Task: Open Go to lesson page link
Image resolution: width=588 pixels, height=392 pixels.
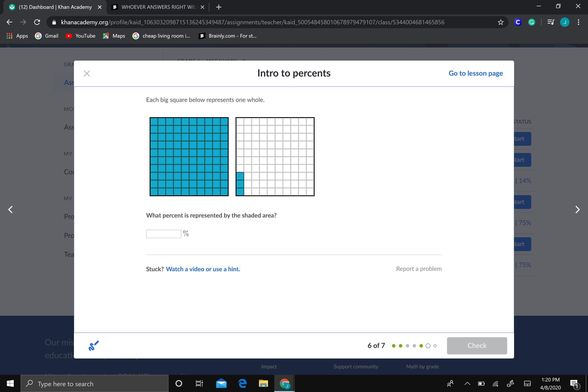Action: tap(476, 73)
